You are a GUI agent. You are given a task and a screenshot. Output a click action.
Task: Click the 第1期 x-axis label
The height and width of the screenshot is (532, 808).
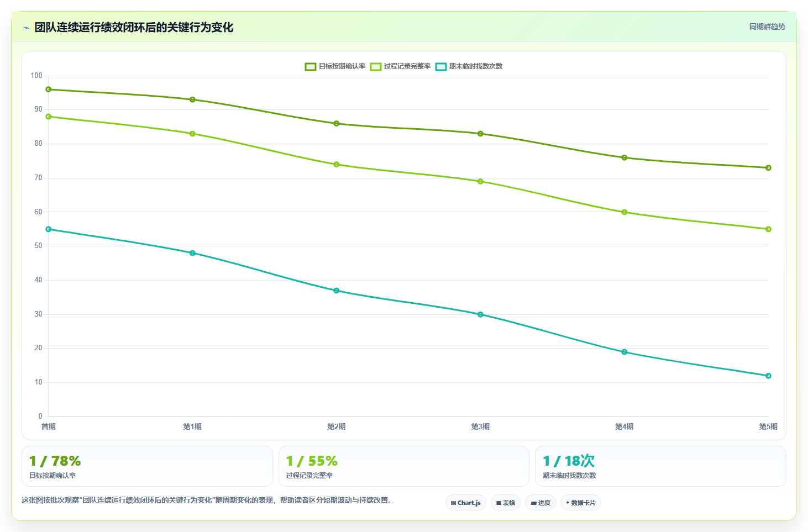coord(192,426)
